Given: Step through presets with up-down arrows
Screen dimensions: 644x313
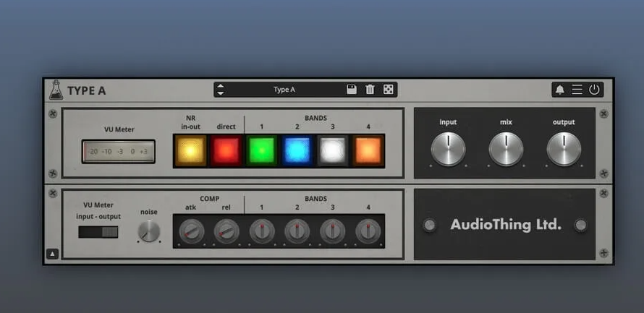Looking at the screenshot, I should pyautogui.click(x=221, y=90).
